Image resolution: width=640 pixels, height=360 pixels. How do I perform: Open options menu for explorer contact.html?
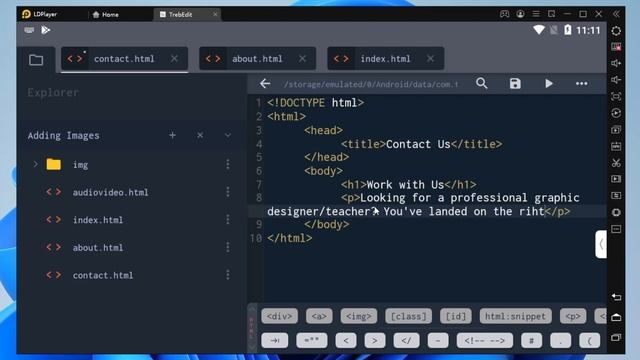228,275
